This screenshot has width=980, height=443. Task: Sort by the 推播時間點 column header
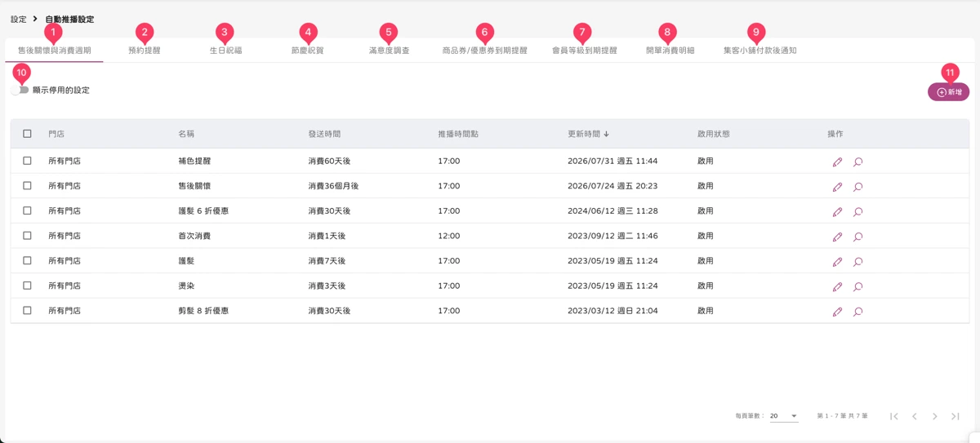pos(458,134)
